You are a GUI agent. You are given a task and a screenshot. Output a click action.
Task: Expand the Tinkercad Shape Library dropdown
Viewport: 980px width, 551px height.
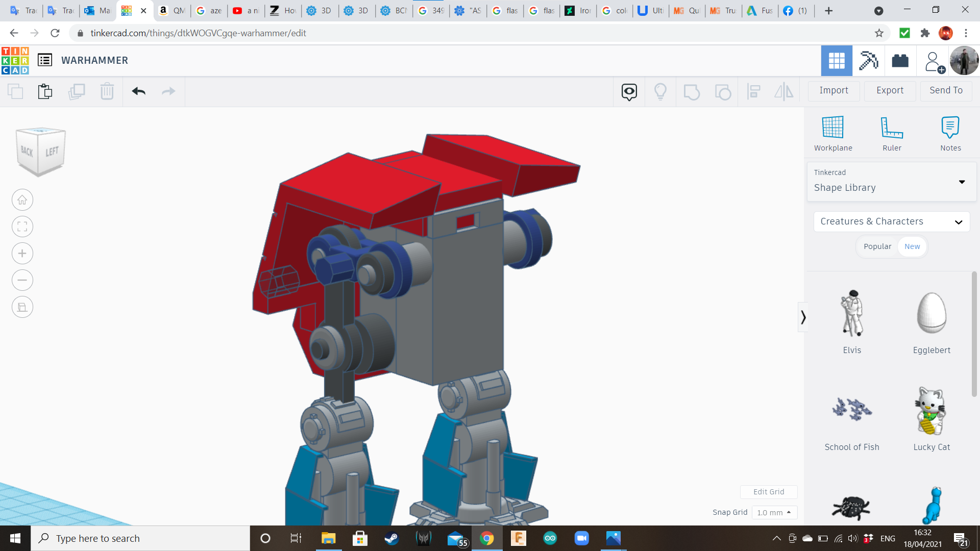pos(962,182)
